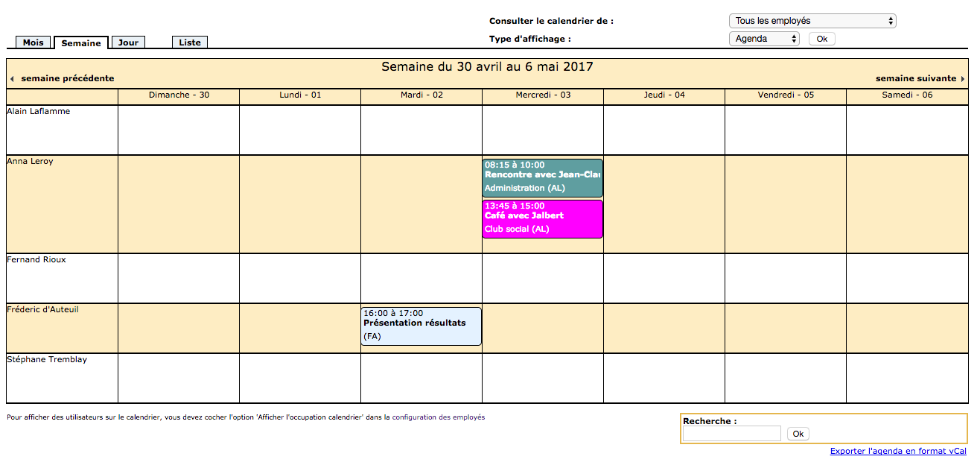Expand the Agenda display type dropdown
Screen dimensions: 980x471
763,39
